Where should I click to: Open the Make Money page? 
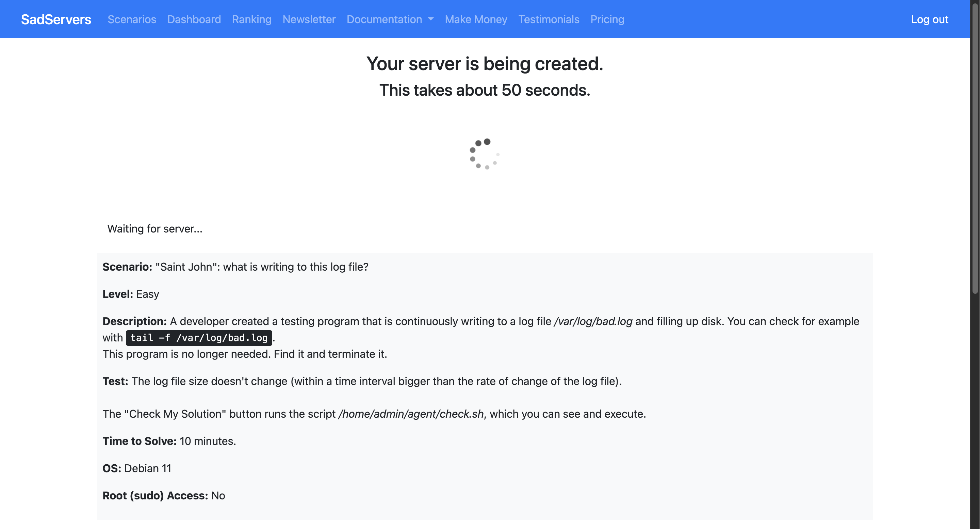tap(476, 19)
